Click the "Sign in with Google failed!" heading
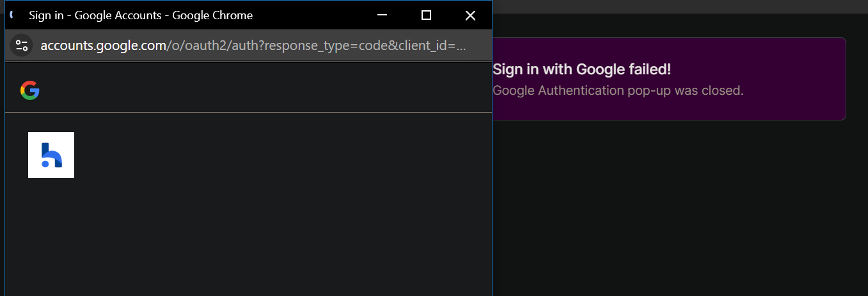Image resolution: width=868 pixels, height=296 pixels. pos(581,69)
